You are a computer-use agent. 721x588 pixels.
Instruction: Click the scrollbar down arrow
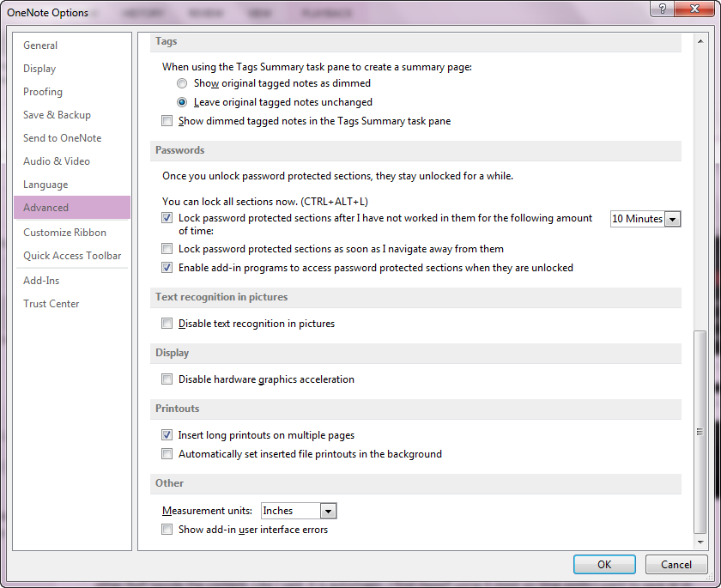pyautogui.click(x=700, y=543)
